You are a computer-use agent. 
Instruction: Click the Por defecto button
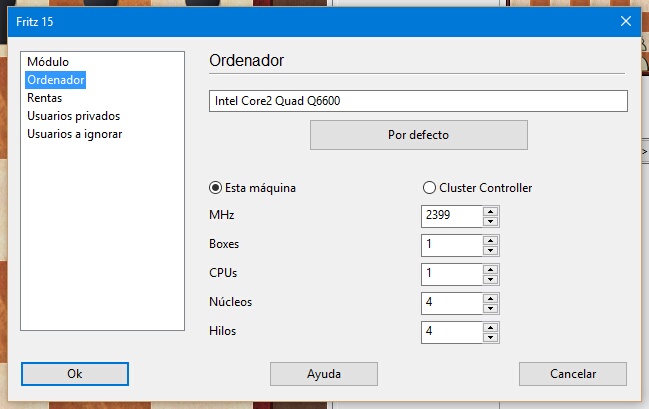coord(418,135)
